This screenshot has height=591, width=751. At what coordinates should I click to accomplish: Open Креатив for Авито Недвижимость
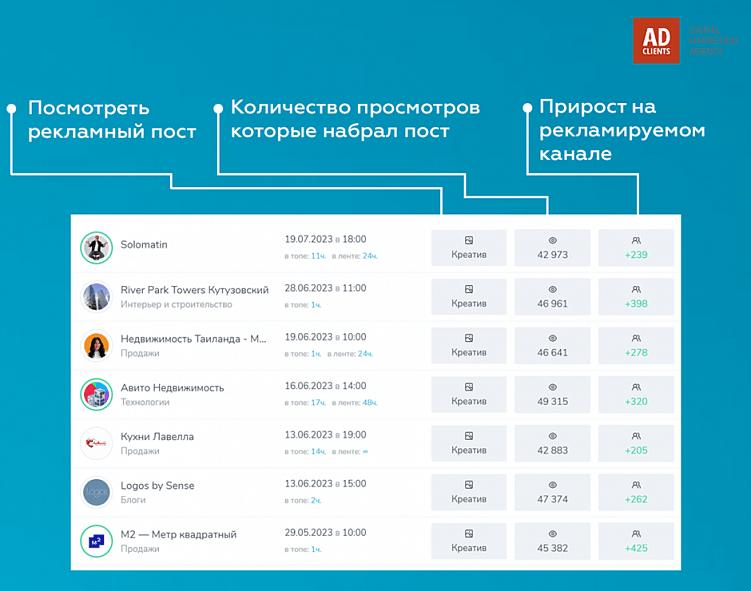coord(468,394)
